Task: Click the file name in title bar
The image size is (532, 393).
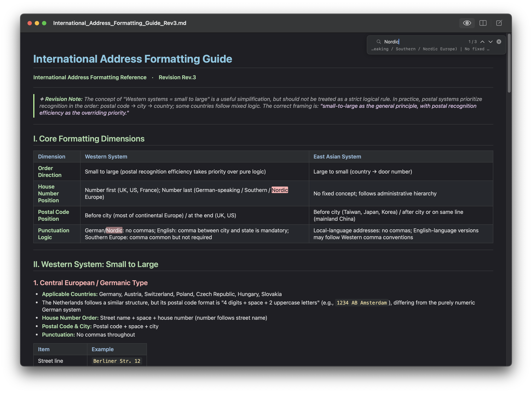Action: [x=120, y=23]
